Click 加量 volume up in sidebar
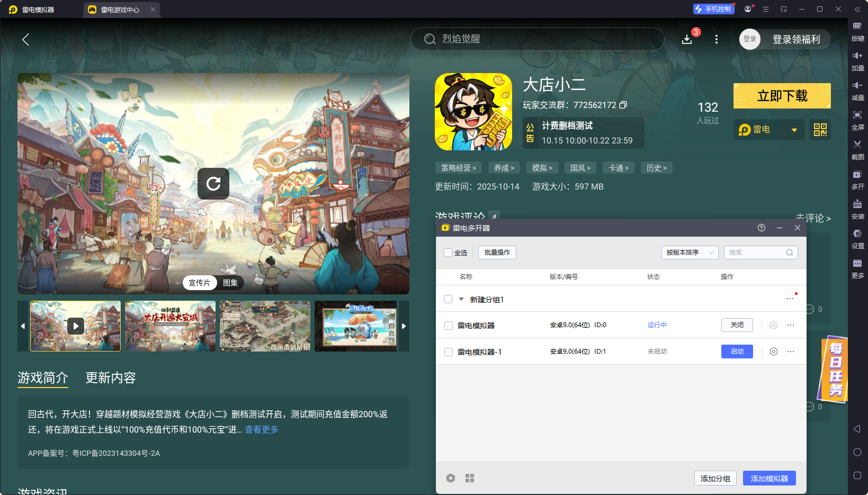This screenshot has width=868, height=495. (x=857, y=61)
